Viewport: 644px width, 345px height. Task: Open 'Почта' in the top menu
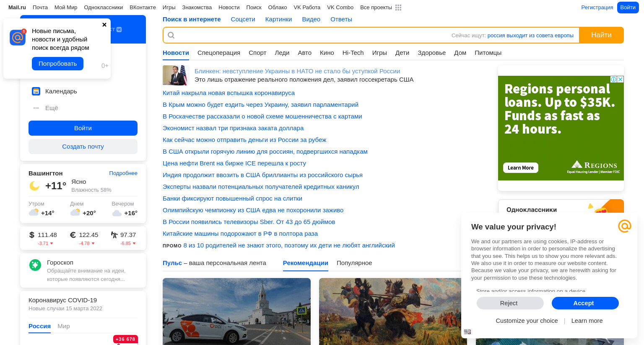pos(40,8)
